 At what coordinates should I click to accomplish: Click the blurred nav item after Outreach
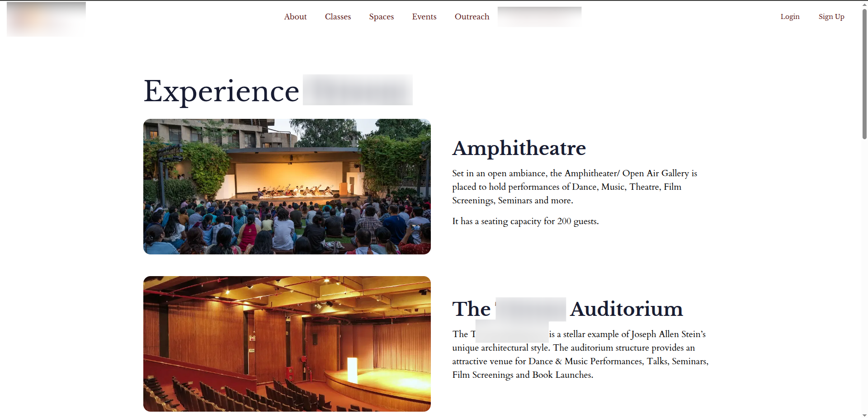[x=539, y=17]
